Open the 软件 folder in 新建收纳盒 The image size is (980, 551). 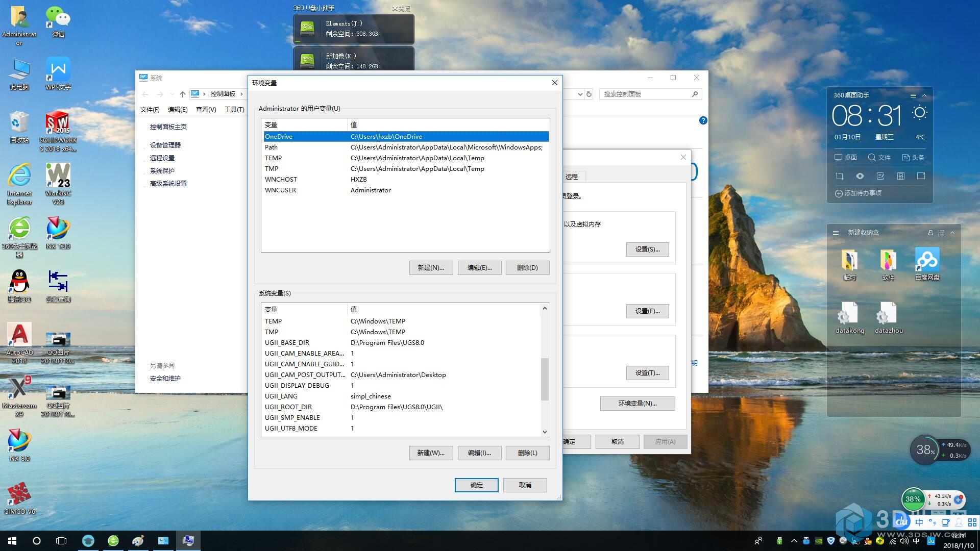[x=888, y=264]
